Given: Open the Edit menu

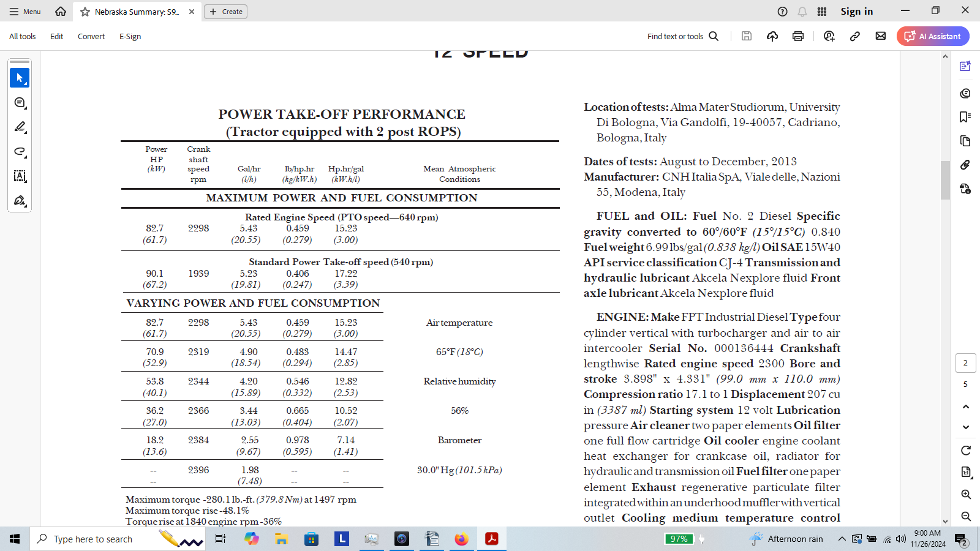Looking at the screenshot, I should point(56,36).
